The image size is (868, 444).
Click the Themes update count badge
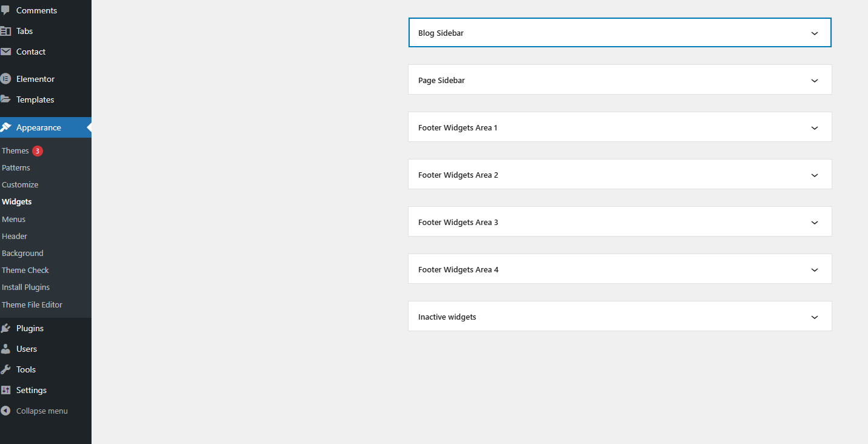pyautogui.click(x=38, y=151)
